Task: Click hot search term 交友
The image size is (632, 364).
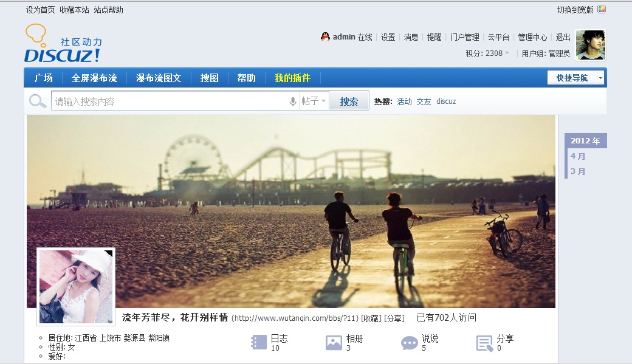Action: [x=424, y=101]
